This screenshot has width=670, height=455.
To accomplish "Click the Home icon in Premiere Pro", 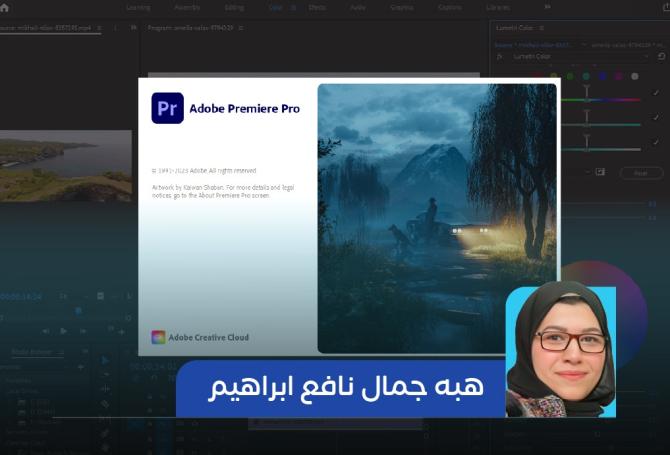I will pos(4,7).
